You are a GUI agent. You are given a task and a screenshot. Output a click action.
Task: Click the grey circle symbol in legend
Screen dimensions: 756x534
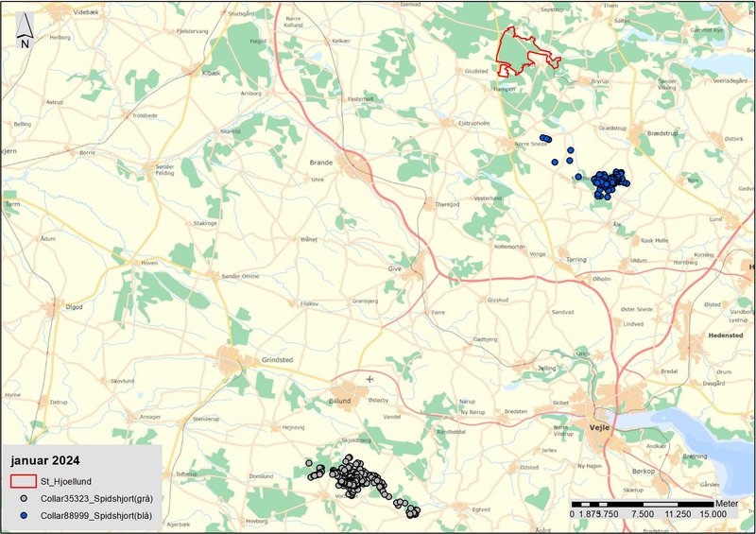point(21,500)
